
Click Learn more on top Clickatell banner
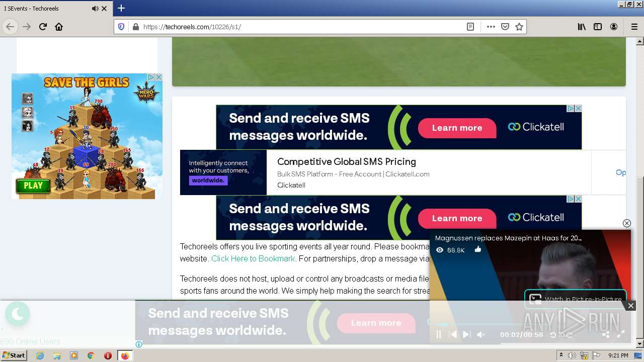(457, 128)
